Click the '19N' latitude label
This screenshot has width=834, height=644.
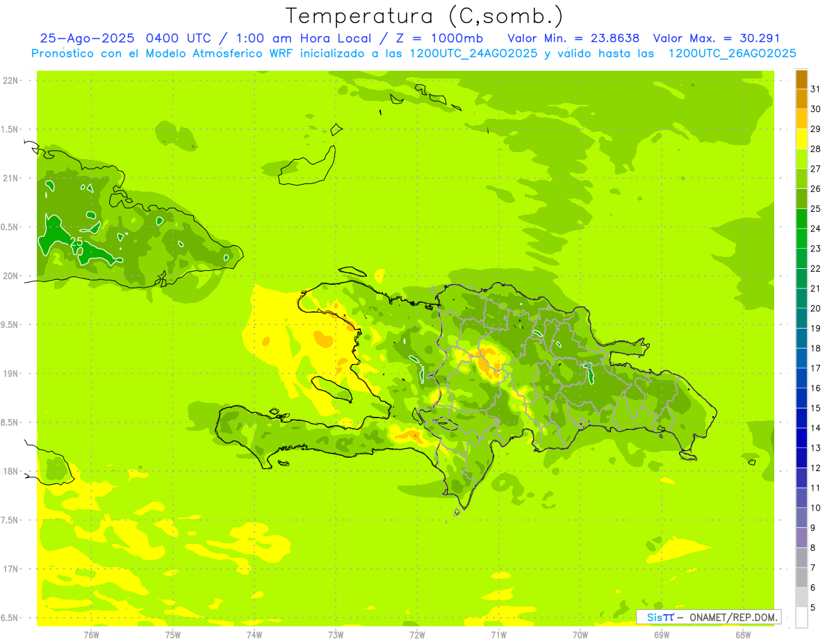click(x=10, y=374)
